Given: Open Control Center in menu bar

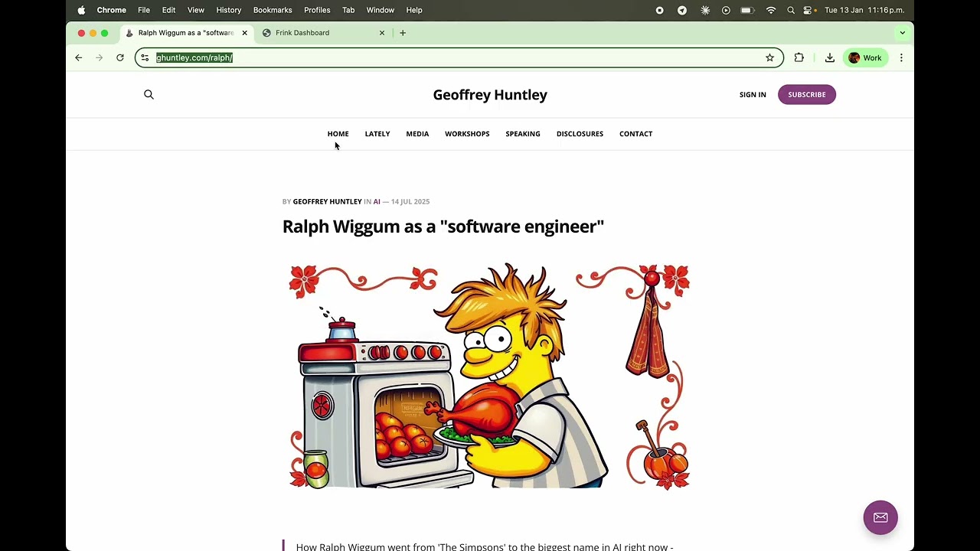Looking at the screenshot, I should 808,10.
